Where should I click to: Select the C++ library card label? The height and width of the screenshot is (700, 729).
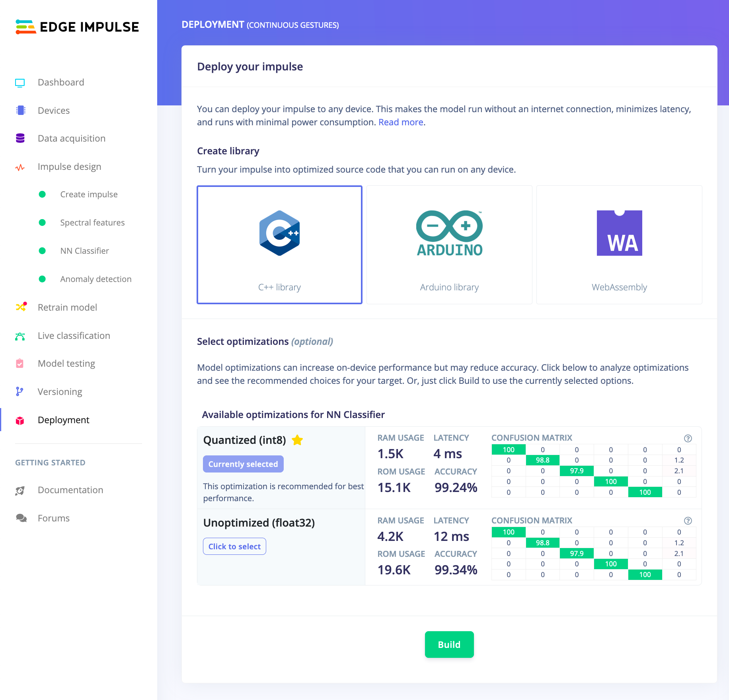(279, 287)
